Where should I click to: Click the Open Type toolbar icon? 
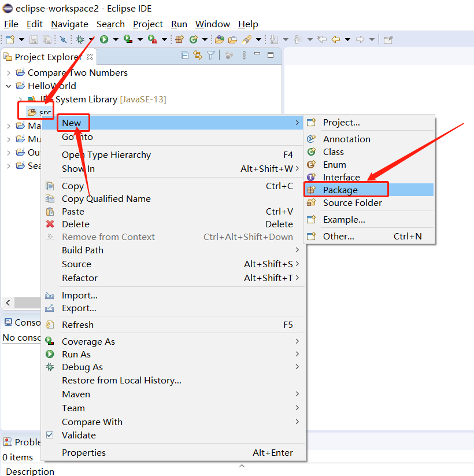pos(220,39)
